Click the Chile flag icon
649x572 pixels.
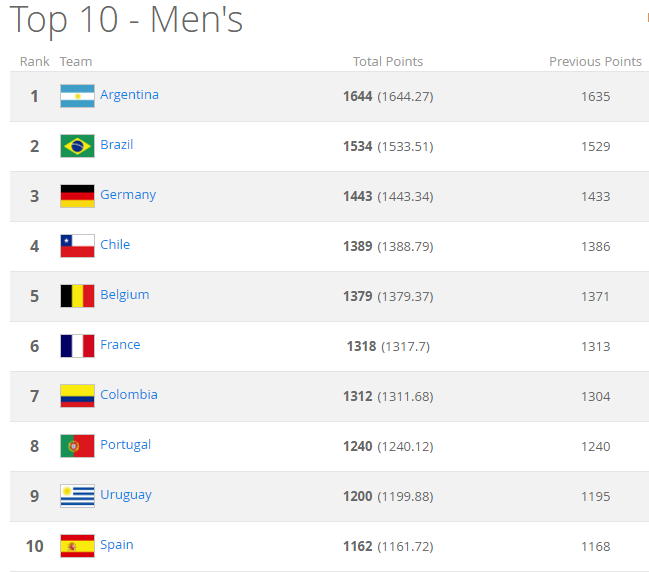tap(77, 246)
